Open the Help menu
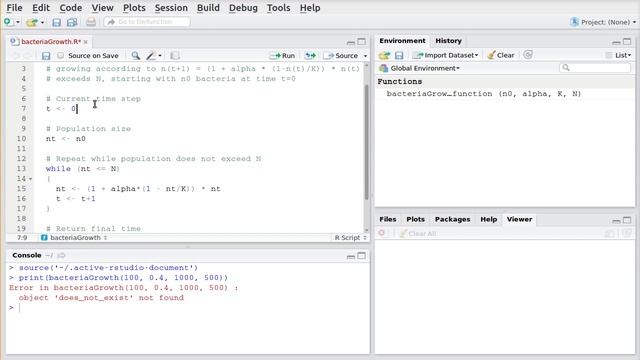The image size is (640, 360). (310, 8)
